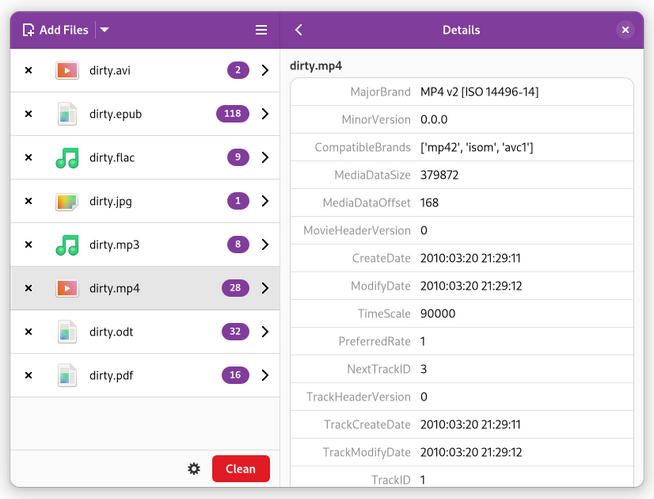Click the dirty.epub document file icon
This screenshot has width=654, height=499.
pyautogui.click(x=66, y=114)
